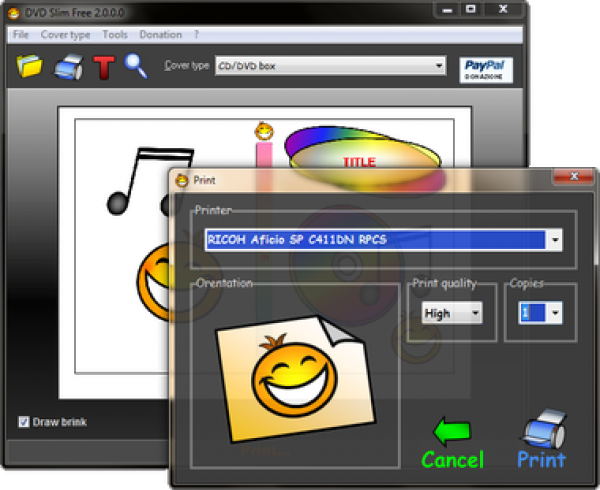Open file with the yellow folder icon
This screenshot has width=600, height=490.
coord(29,67)
